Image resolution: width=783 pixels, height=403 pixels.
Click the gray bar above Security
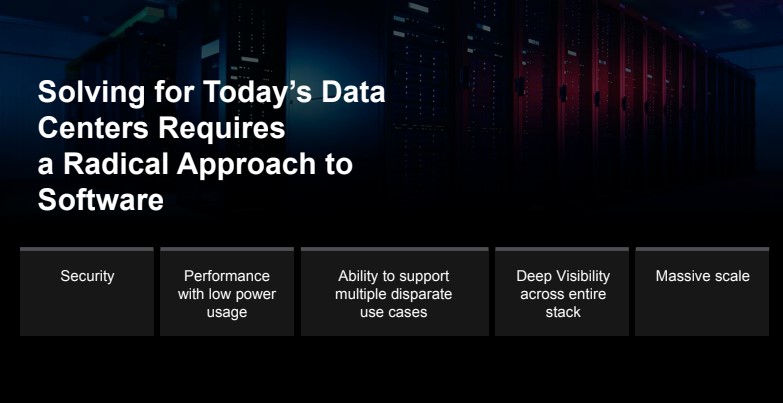point(86,249)
